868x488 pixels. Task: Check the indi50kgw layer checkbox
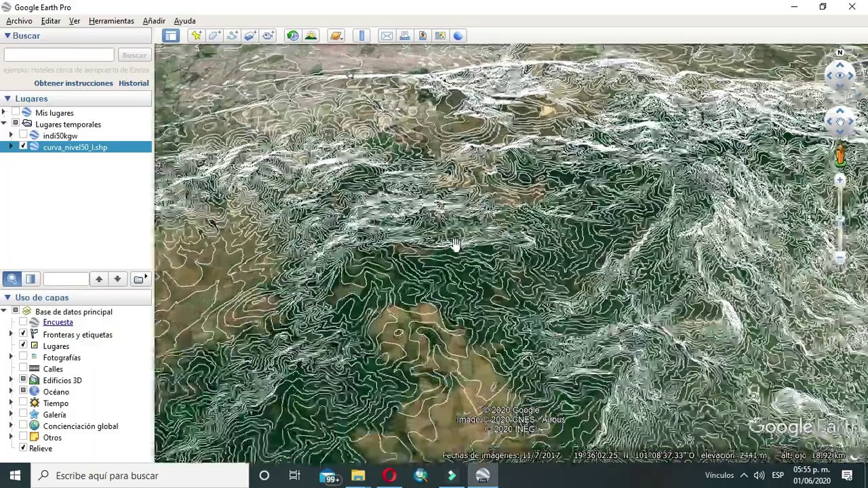23,136
